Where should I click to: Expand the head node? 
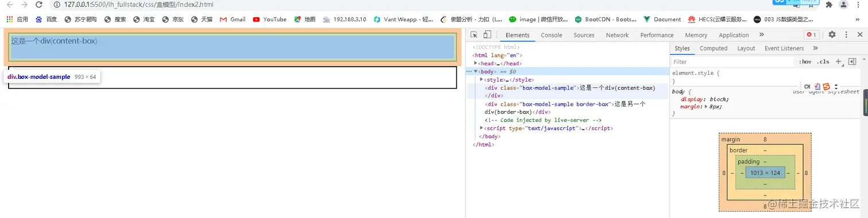click(476, 63)
